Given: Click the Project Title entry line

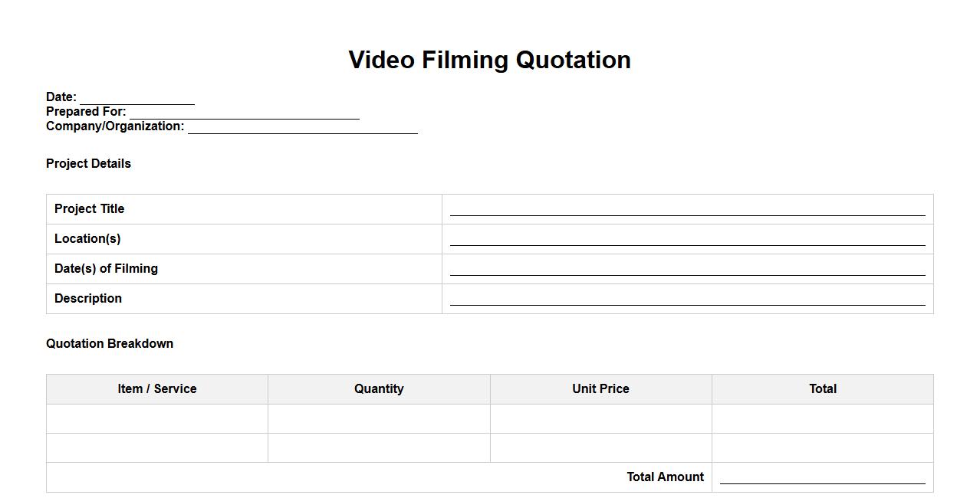Looking at the screenshot, I should [687, 209].
